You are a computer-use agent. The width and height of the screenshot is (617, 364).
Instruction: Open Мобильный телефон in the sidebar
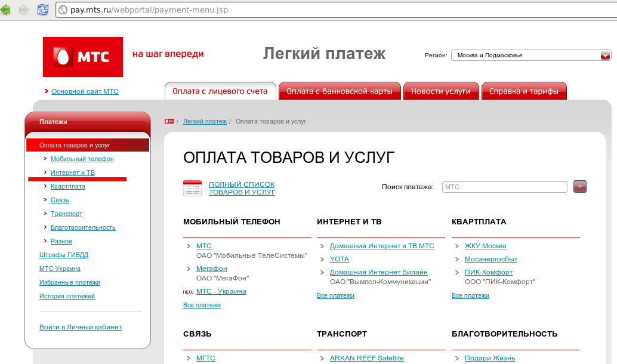[x=82, y=159]
